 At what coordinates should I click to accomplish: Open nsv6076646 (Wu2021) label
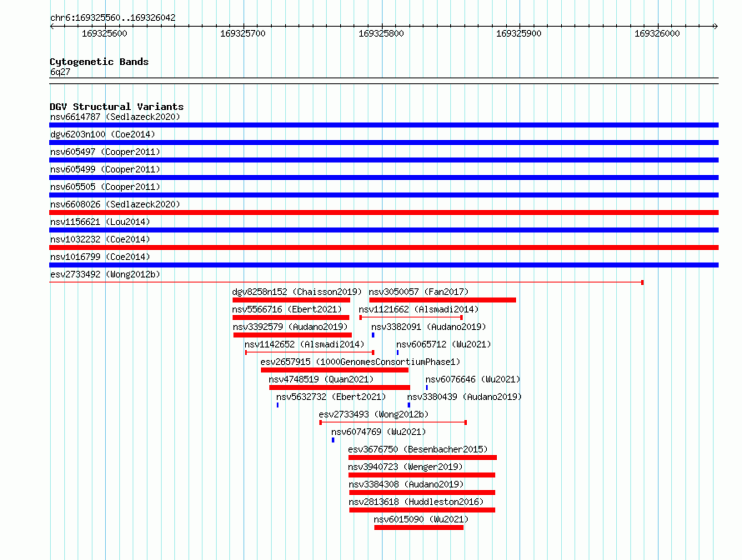click(x=473, y=379)
